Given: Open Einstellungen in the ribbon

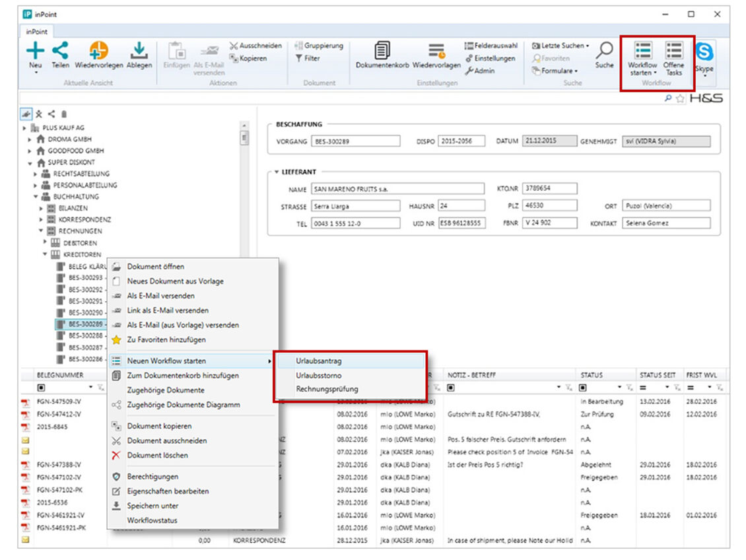Looking at the screenshot, I should click(490, 58).
